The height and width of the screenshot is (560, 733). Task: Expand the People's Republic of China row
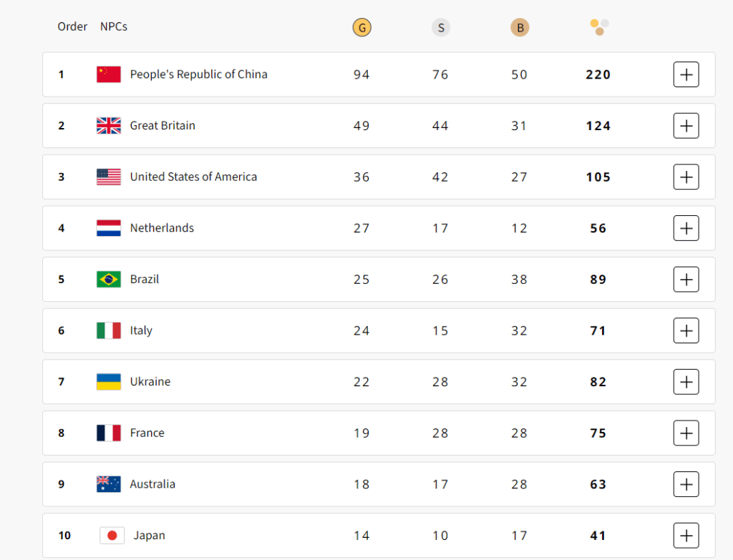pyautogui.click(x=686, y=74)
